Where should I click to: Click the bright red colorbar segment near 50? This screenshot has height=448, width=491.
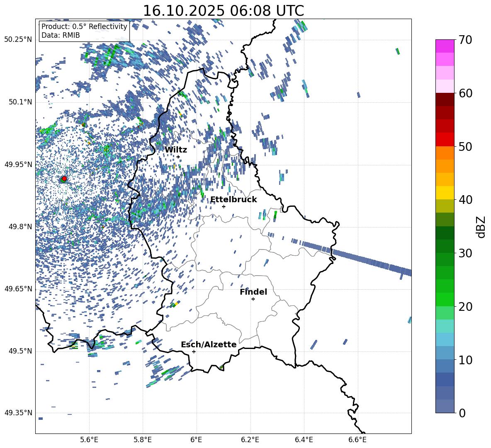[x=445, y=140]
